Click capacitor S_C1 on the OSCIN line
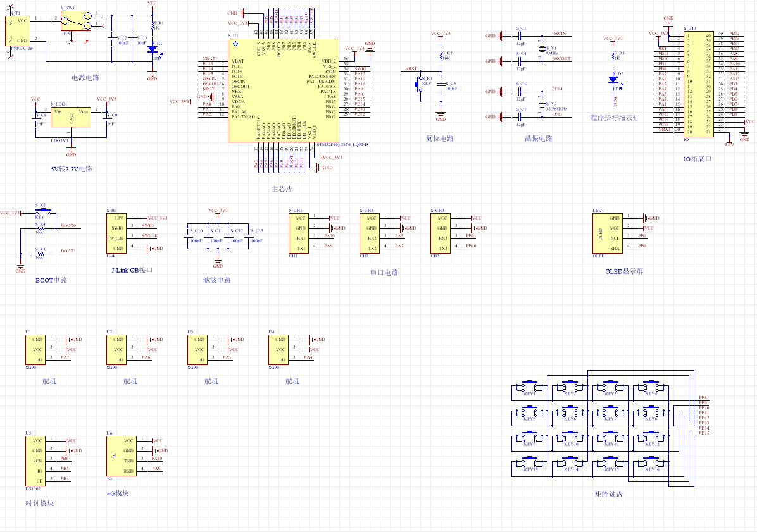This screenshot has width=757, height=532. [x=520, y=35]
